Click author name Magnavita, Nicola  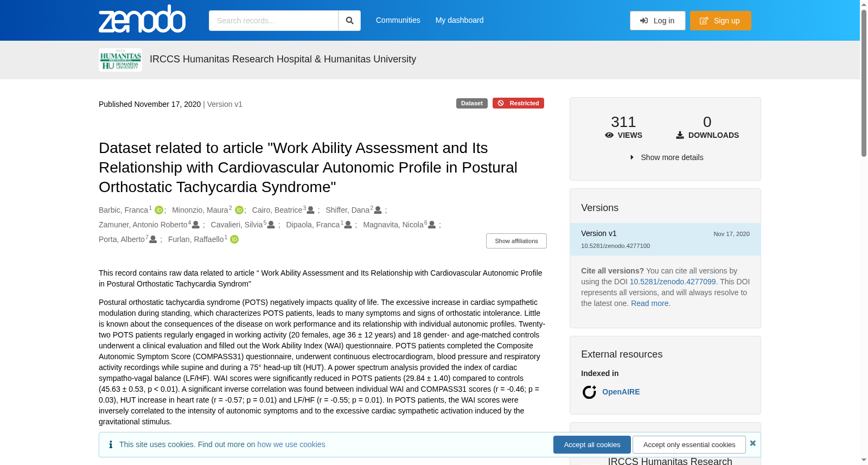coord(393,225)
